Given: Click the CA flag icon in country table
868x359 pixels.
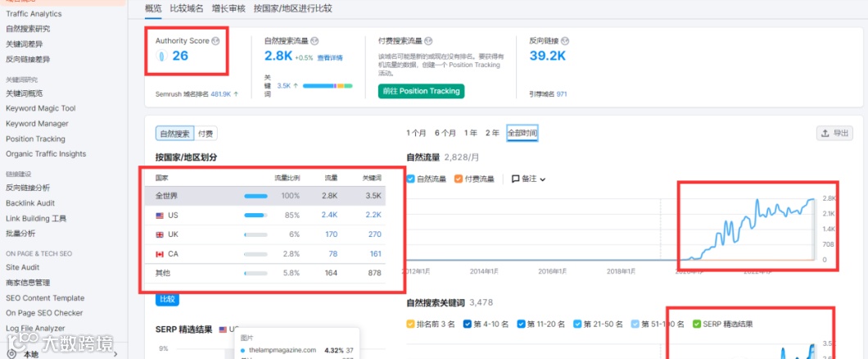Looking at the screenshot, I should point(160,254).
